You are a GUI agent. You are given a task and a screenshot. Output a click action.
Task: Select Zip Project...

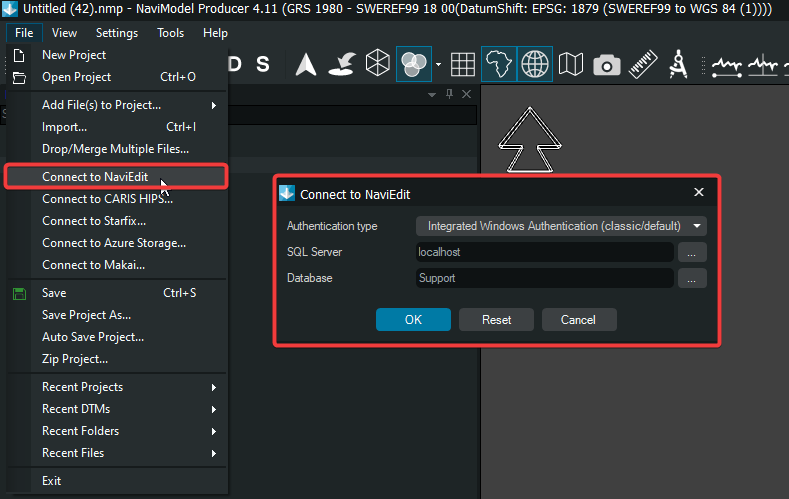[x=117, y=359]
